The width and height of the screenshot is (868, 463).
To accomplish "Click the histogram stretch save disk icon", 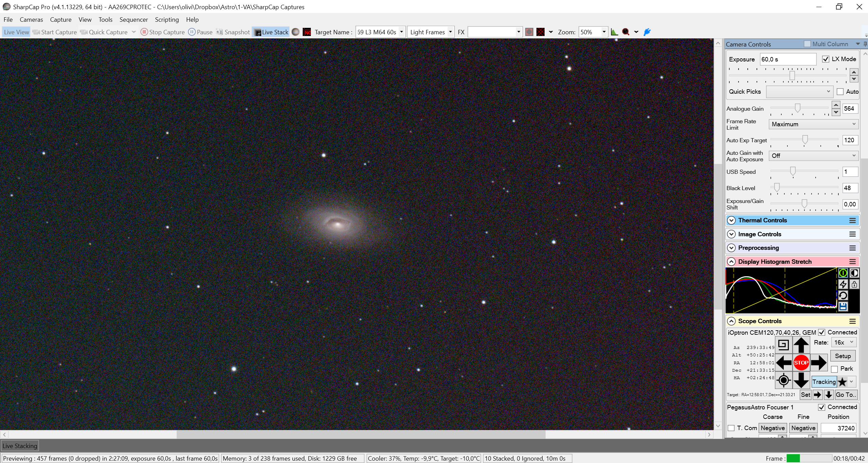I will [x=843, y=307].
